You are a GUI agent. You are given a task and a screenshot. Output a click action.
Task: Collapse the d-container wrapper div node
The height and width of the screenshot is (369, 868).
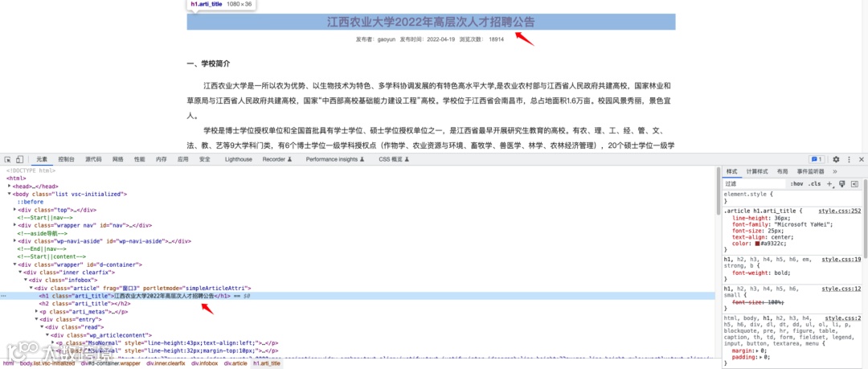click(15, 264)
